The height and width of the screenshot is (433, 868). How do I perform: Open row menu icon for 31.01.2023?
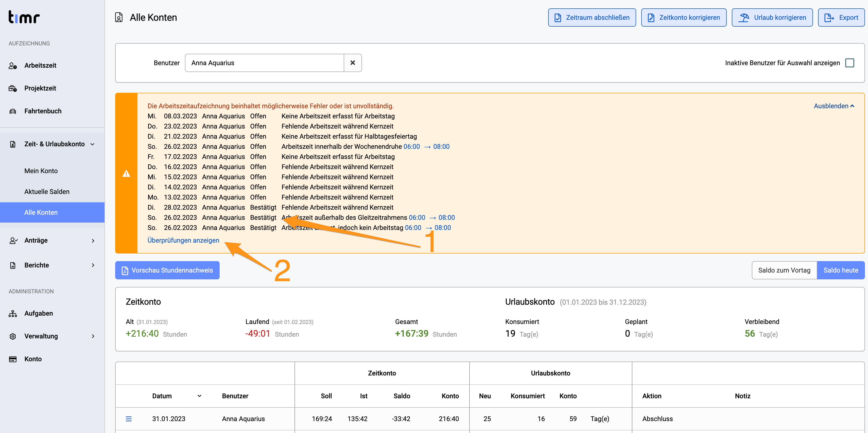tap(129, 419)
